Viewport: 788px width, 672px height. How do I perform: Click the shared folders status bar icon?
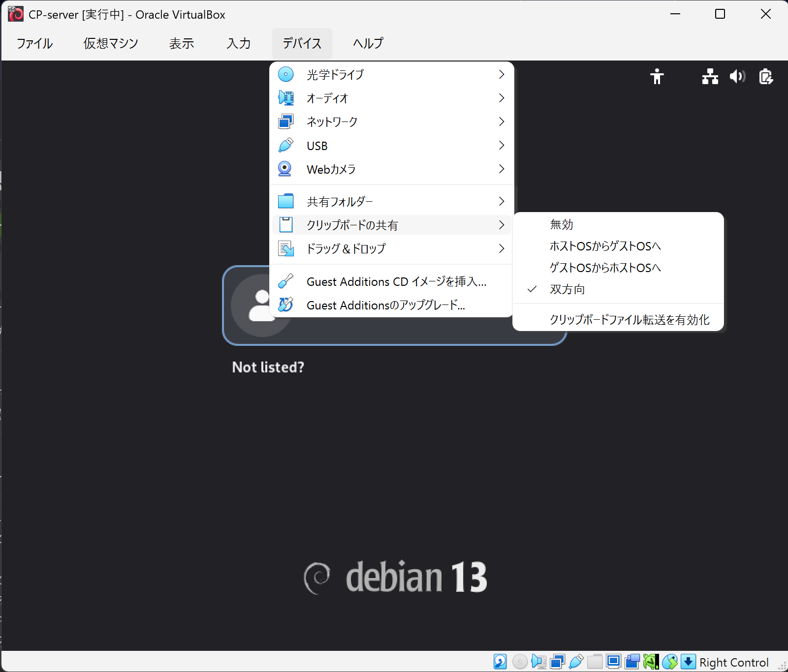point(595,662)
